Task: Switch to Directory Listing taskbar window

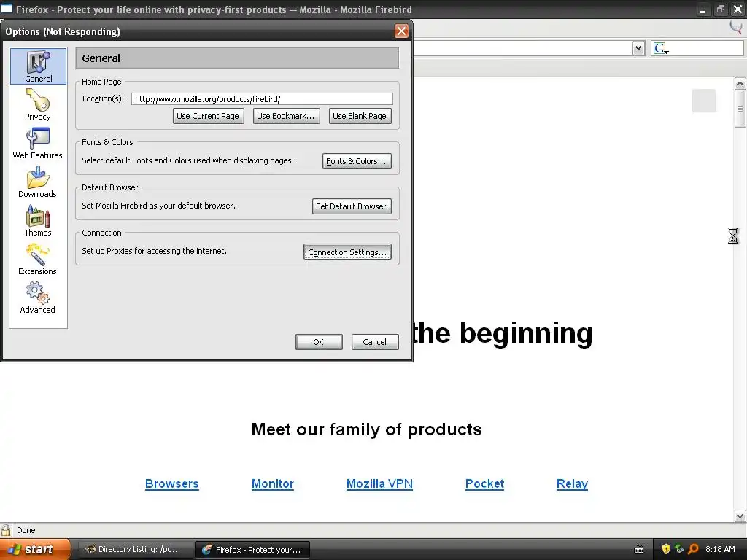Action: [135, 550]
